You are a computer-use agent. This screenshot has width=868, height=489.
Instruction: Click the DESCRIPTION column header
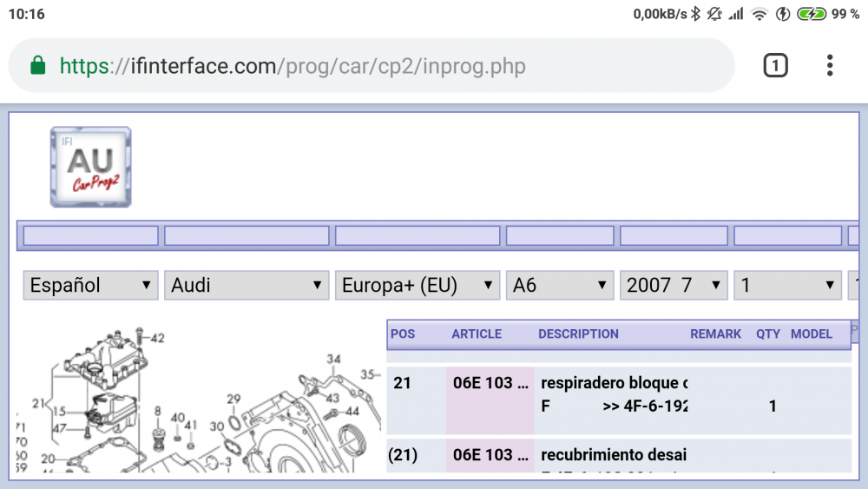[x=578, y=334]
